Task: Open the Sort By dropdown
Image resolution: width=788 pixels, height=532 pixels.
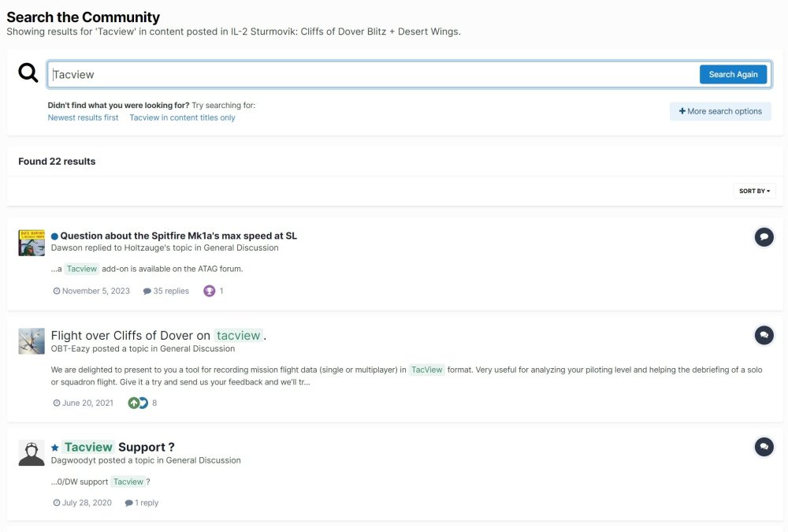Action: tap(754, 191)
